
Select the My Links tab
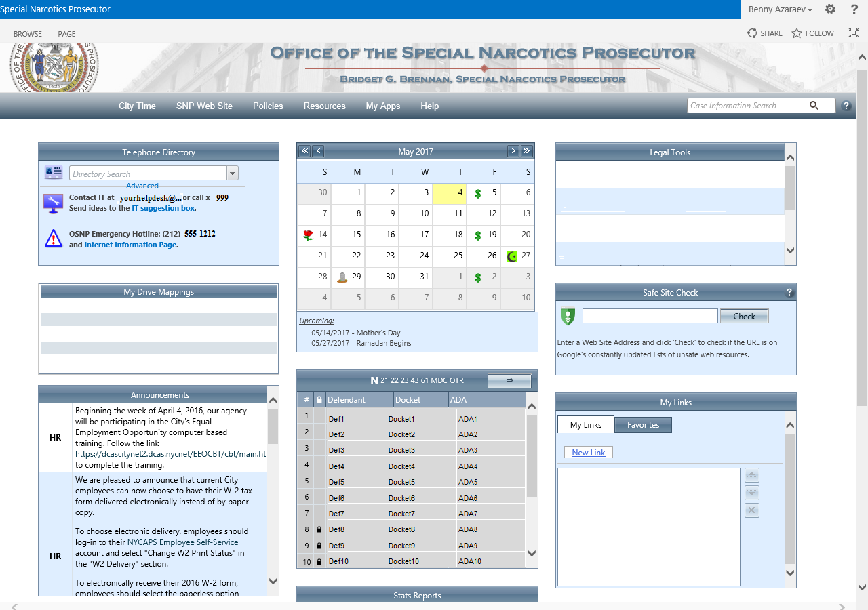tap(586, 425)
